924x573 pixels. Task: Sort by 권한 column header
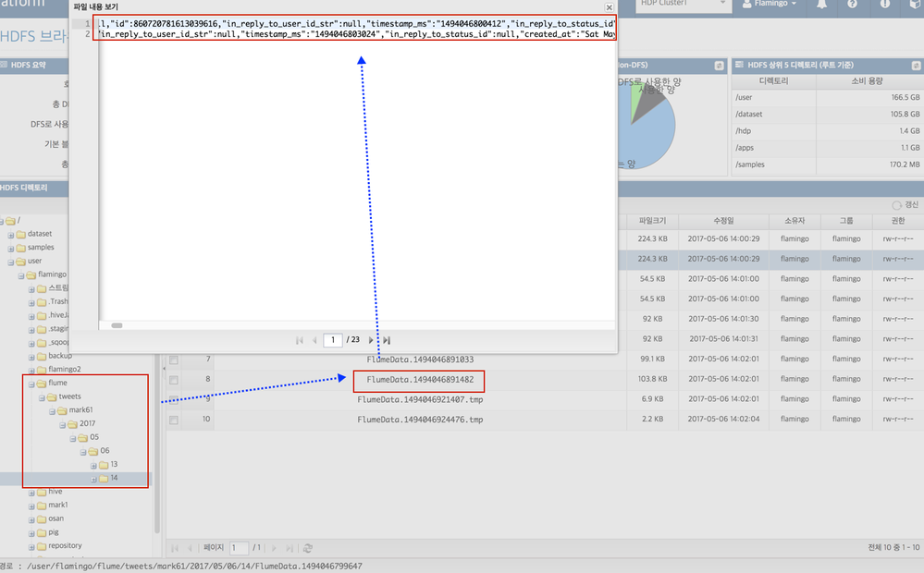point(897,221)
